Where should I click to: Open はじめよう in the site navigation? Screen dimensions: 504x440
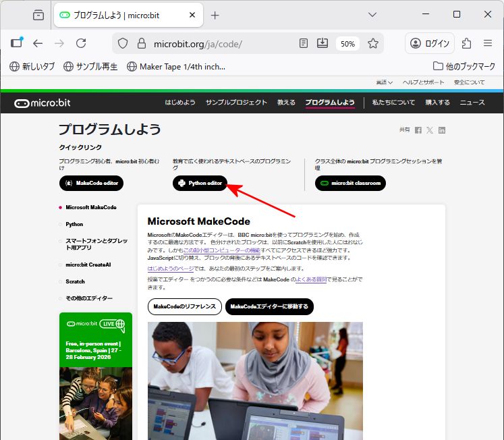180,103
